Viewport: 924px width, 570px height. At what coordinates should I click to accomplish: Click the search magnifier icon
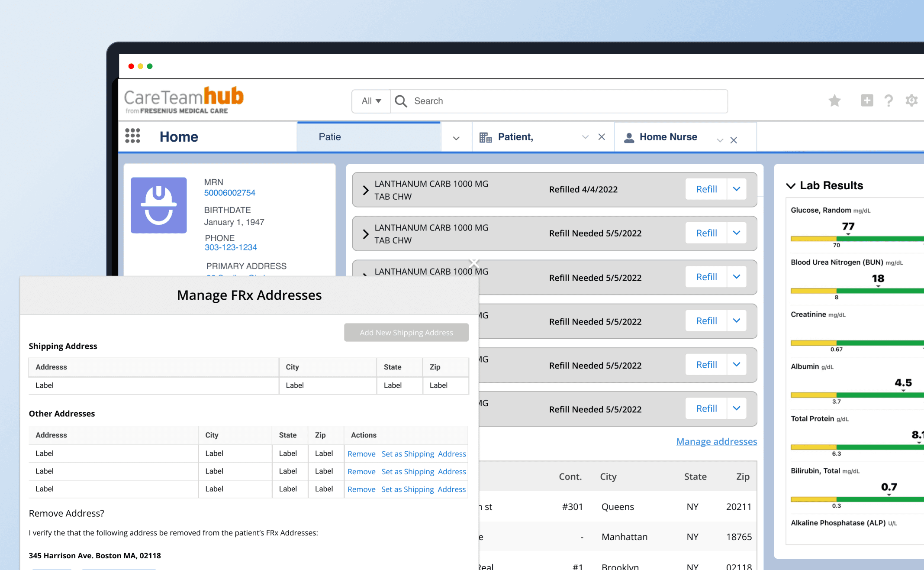pos(401,101)
